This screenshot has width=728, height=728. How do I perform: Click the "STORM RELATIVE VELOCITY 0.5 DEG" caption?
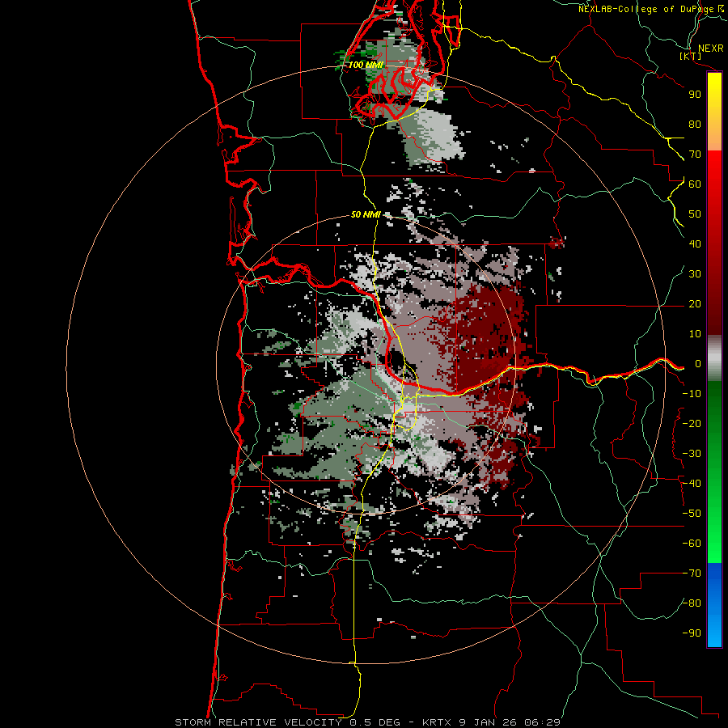tap(293, 722)
